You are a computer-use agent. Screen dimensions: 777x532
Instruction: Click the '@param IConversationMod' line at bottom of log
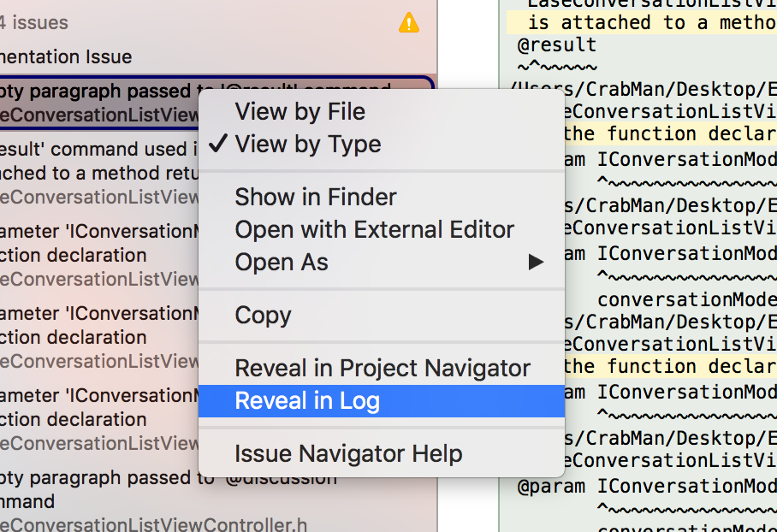point(647,487)
